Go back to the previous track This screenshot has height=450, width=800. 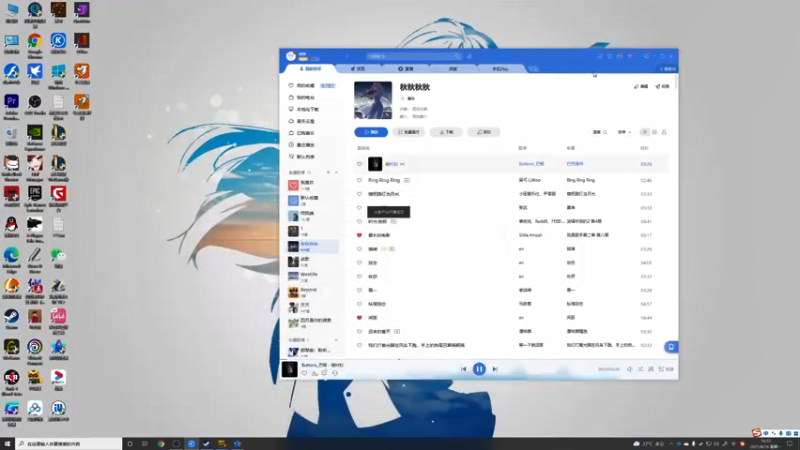(x=463, y=369)
